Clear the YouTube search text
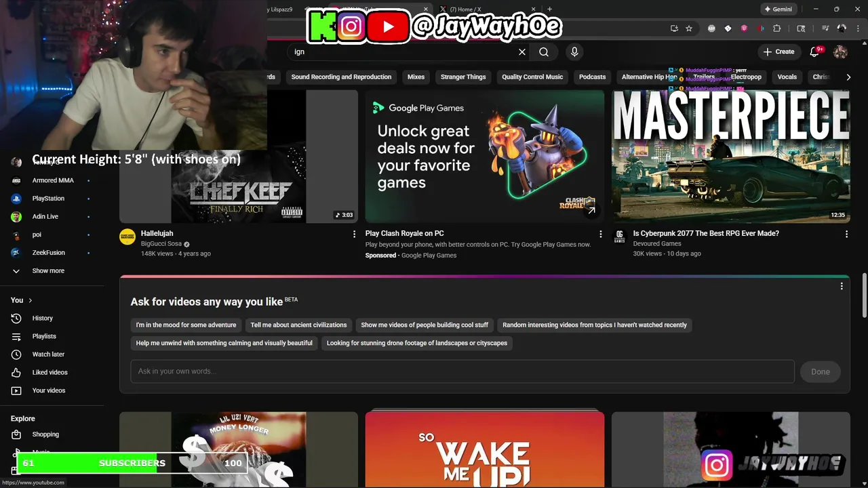 (x=522, y=52)
